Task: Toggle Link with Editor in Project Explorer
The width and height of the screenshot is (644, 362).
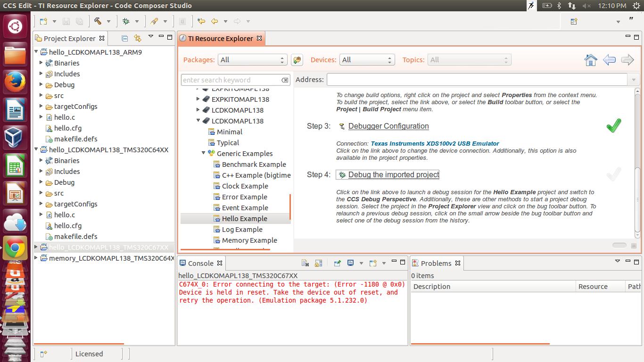Action: point(137,38)
